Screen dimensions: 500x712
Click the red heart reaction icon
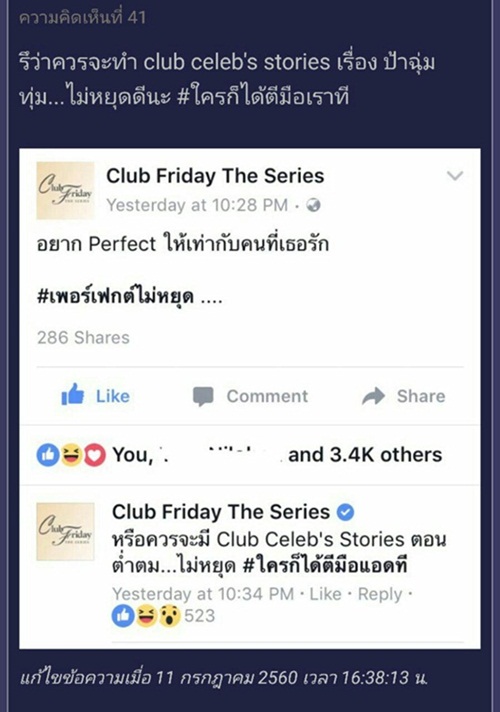[x=95, y=455]
